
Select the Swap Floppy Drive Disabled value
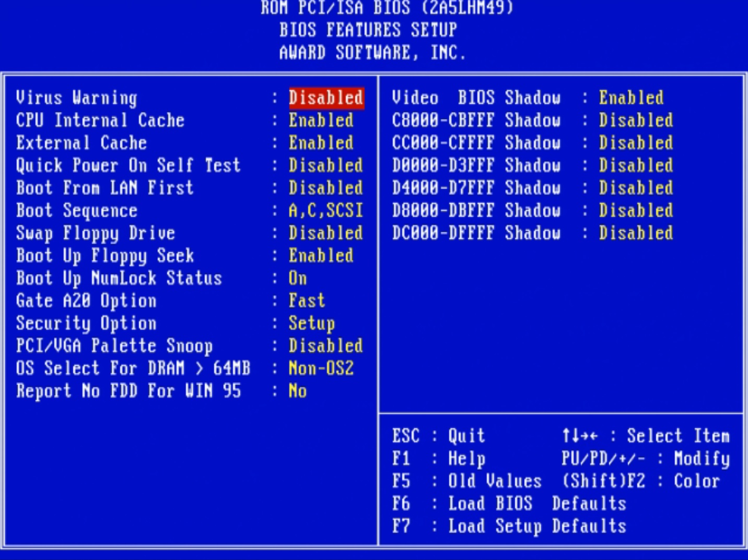coord(326,233)
